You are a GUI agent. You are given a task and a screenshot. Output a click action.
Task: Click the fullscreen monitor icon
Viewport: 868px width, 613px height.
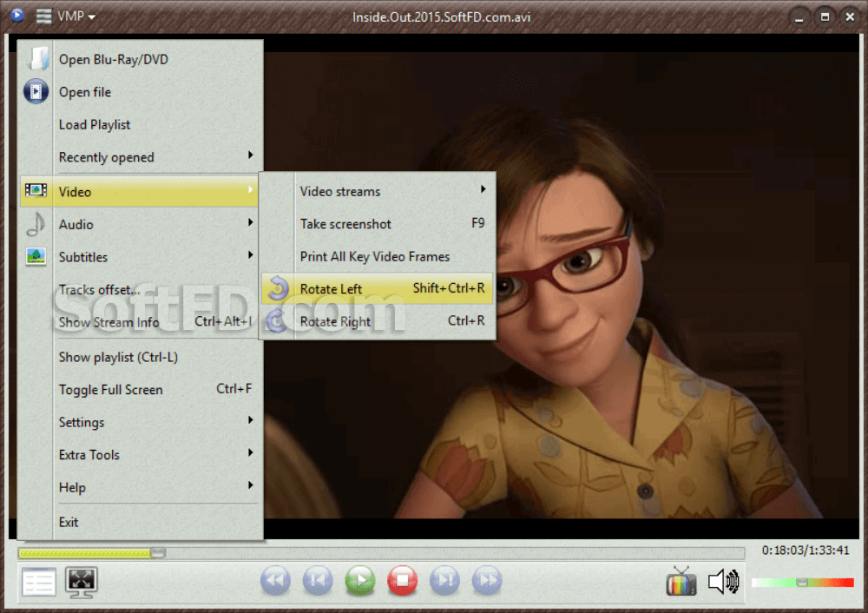point(82,582)
